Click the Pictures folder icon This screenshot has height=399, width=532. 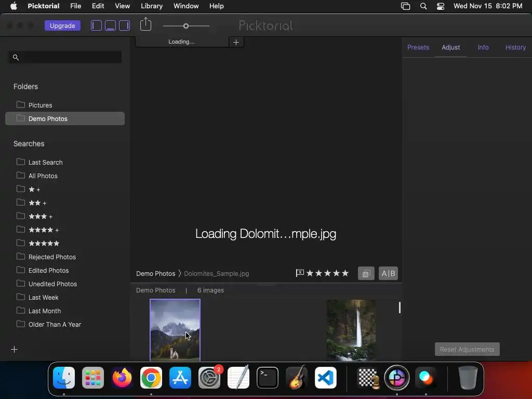point(21,104)
